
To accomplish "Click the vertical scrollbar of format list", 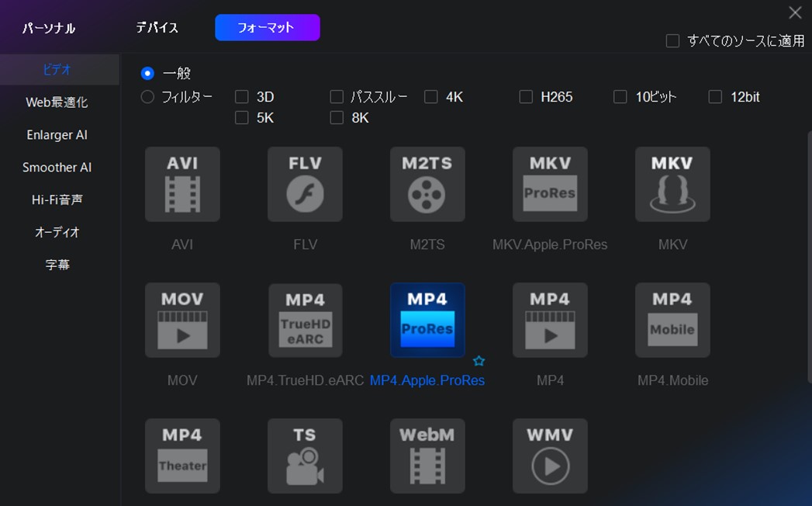I will pos(810,258).
